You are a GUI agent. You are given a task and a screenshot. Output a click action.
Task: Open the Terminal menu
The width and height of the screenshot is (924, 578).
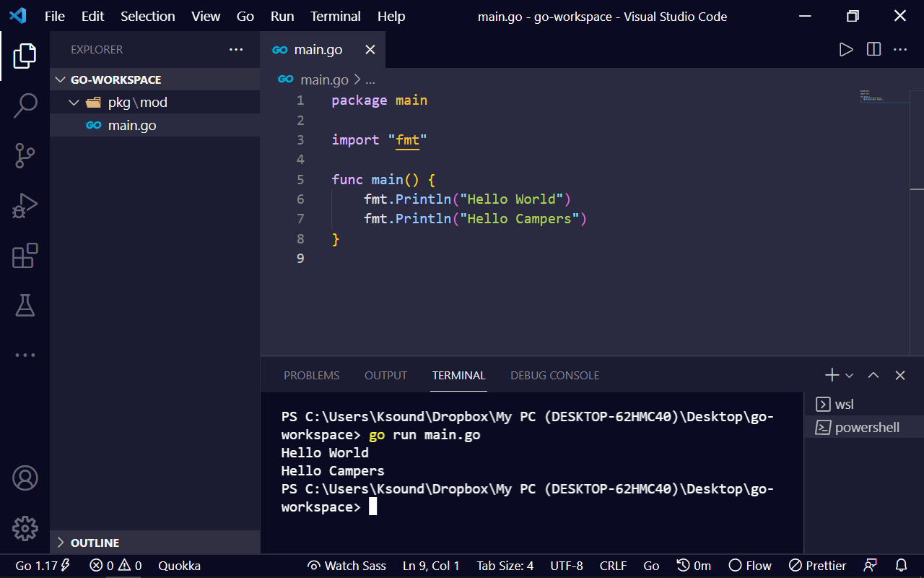(x=335, y=16)
